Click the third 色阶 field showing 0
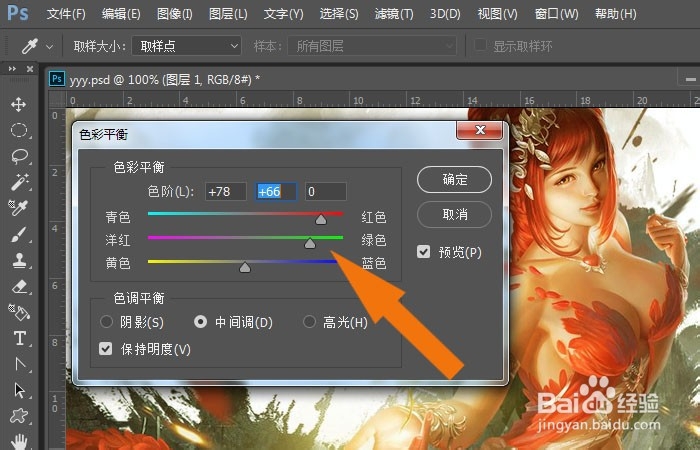Image resolution: width=700 pixels, height=450 pixels. (325, 192)
